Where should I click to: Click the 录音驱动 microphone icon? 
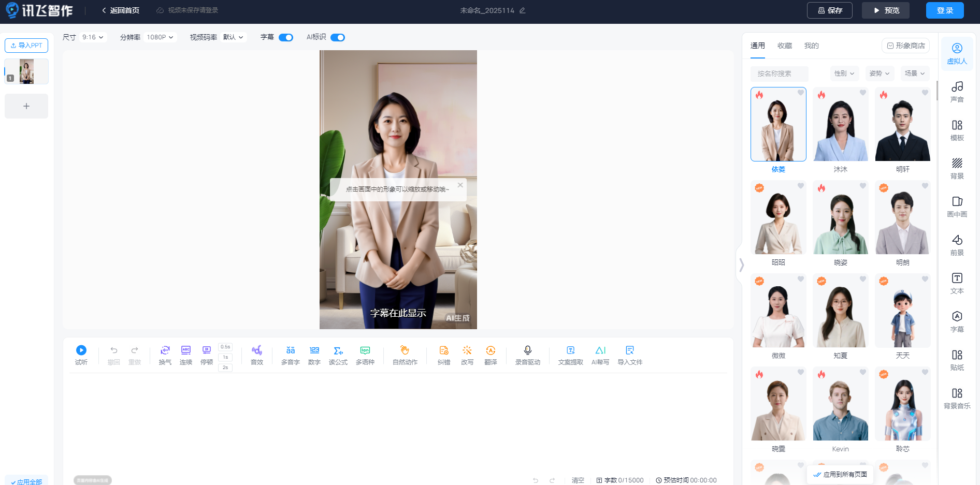coord(527,350)
